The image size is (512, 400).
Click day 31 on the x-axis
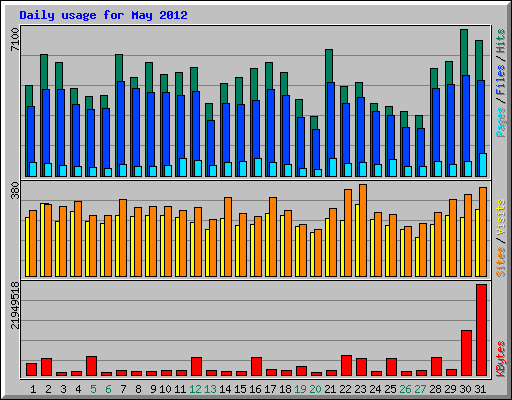(x=480, y=389)
